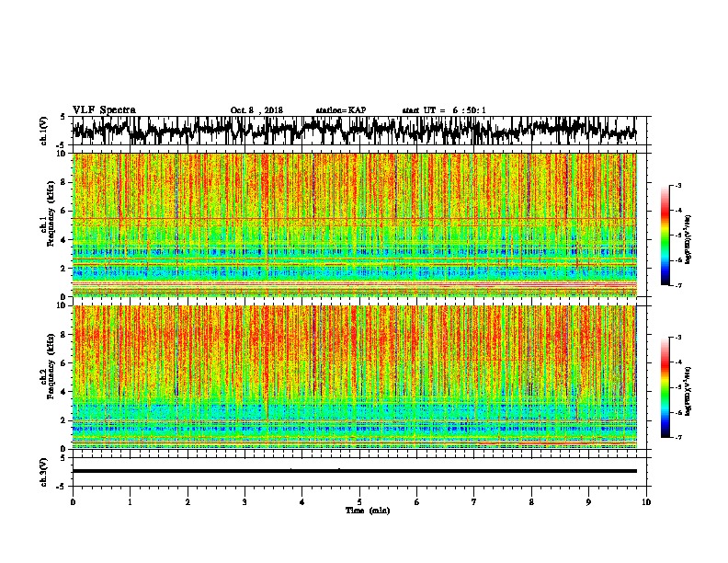Image resolution: width=728 pixels, height=563 pixels.
Task: Click time axis tick label "3"
Action: (x=245, y=502)
